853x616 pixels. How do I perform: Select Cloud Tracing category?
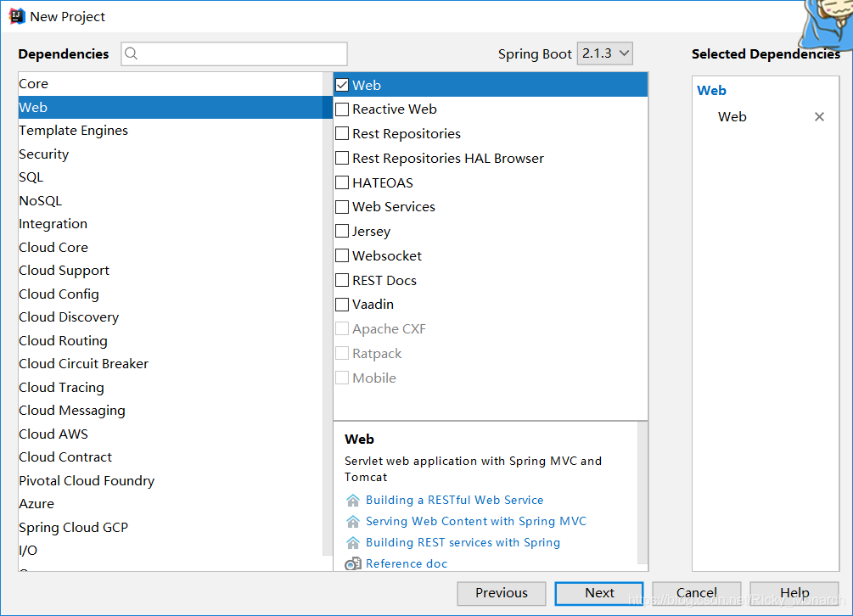coord(171,387)
